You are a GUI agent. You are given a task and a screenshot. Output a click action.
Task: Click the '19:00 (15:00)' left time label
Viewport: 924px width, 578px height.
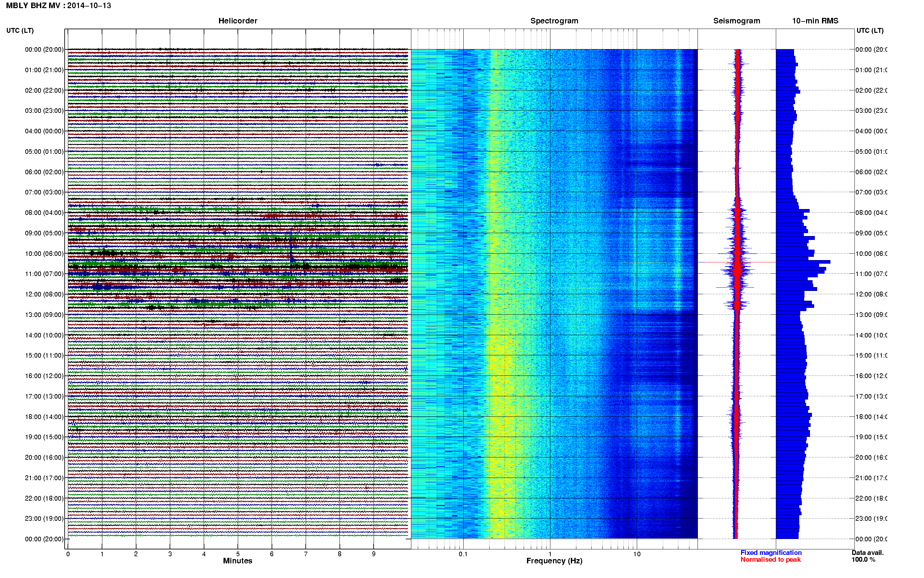tap(44, 437)
